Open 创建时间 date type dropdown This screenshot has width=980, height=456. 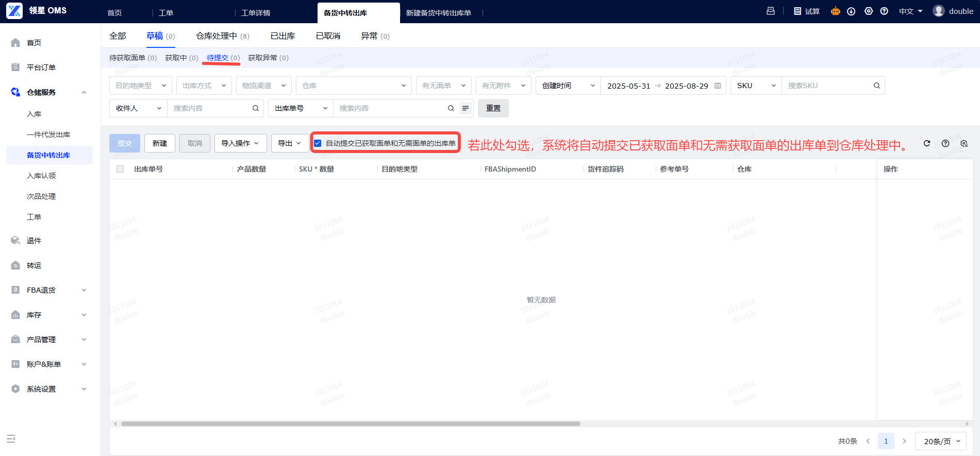[x=568, y=86]
